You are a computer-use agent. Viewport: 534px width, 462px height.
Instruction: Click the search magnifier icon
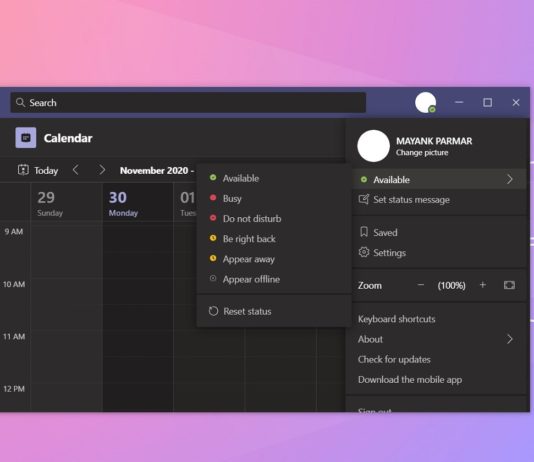pos(20,102)
